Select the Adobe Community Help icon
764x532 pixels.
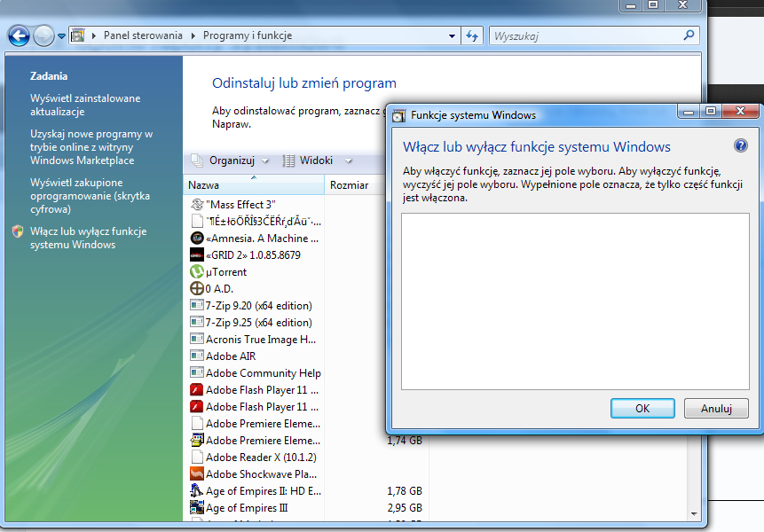(197, 372)
